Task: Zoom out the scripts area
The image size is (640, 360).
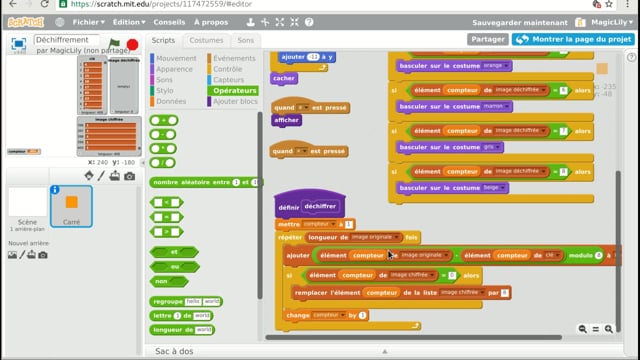Action: 582,329
